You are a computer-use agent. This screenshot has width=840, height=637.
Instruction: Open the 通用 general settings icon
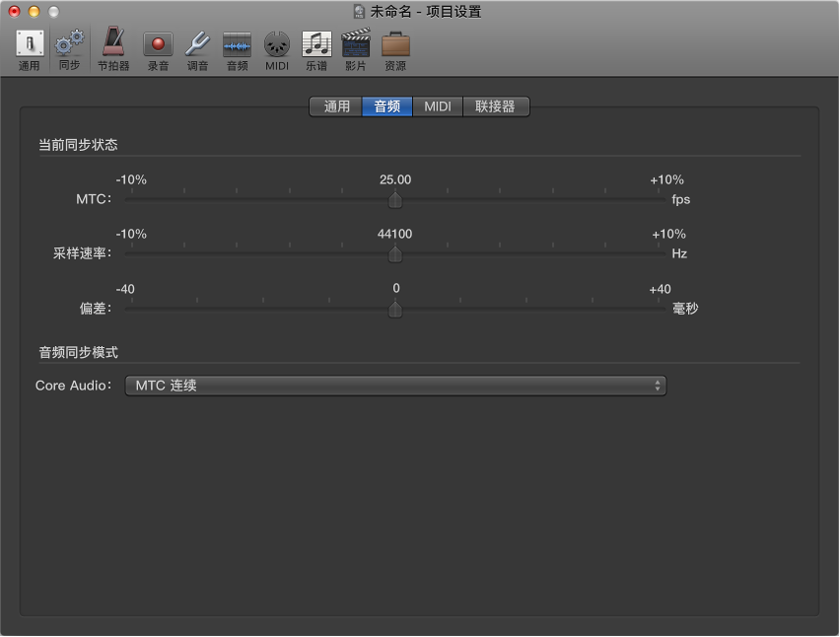[30, 50]
